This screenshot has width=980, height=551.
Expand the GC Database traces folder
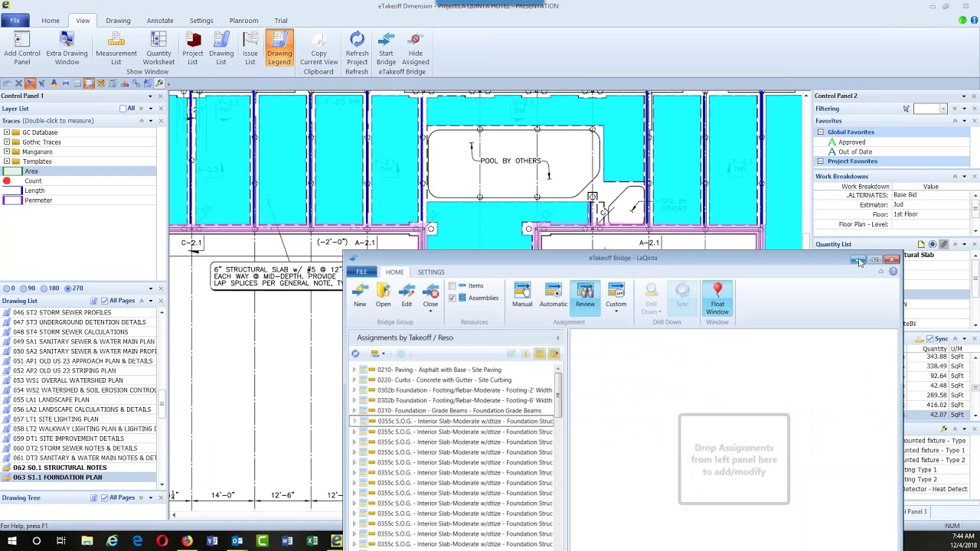point(7,132)
